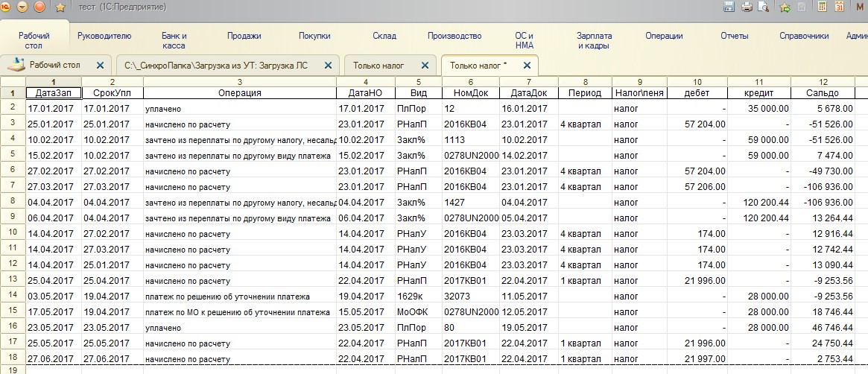Open the Продажи section

[244, 36]
